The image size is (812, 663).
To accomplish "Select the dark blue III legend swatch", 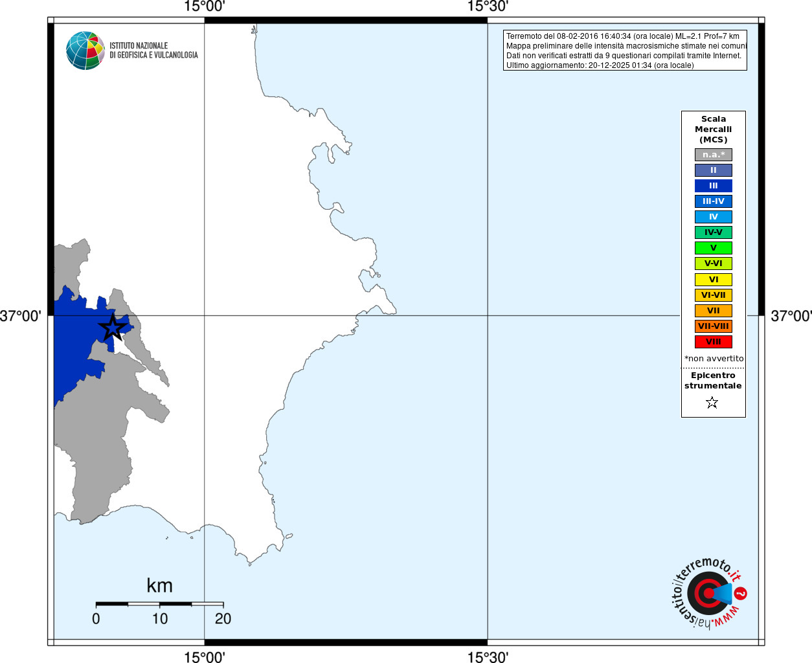I will [713, 186].
